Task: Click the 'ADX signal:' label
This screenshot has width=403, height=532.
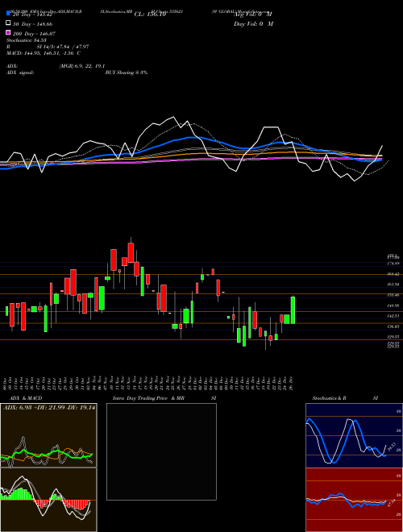Action: (x=20, y=73)
